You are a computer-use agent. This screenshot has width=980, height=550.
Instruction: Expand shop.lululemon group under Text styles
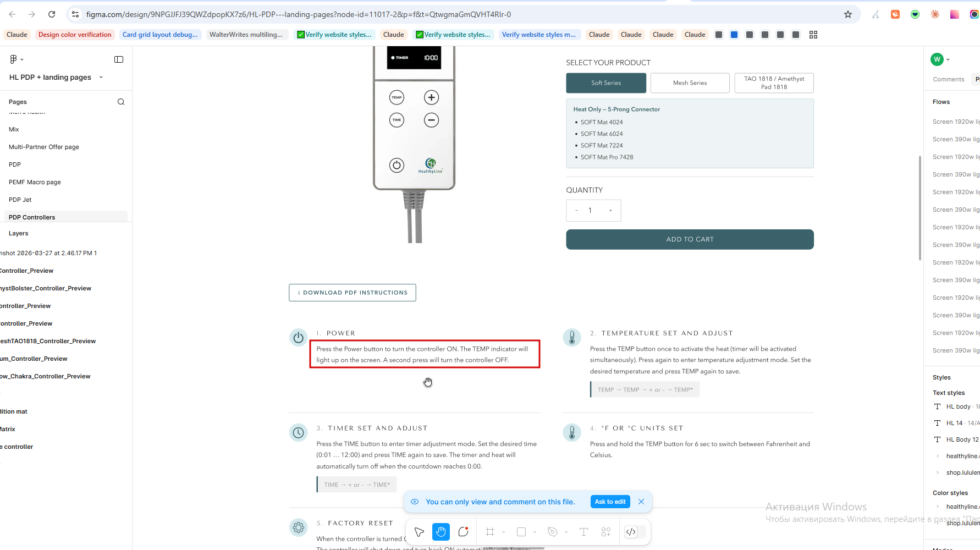938,472
